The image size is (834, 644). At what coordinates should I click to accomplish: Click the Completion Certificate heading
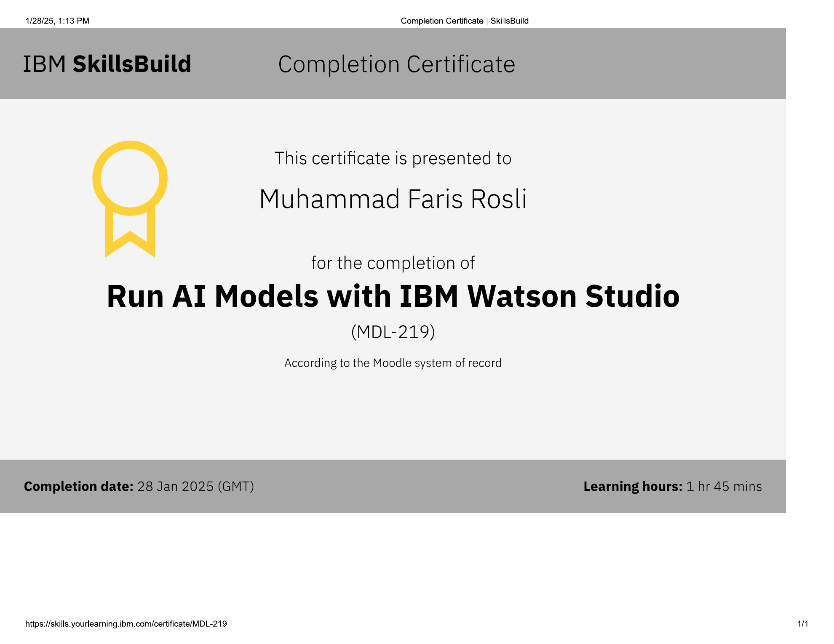click(x=396, y=64)
